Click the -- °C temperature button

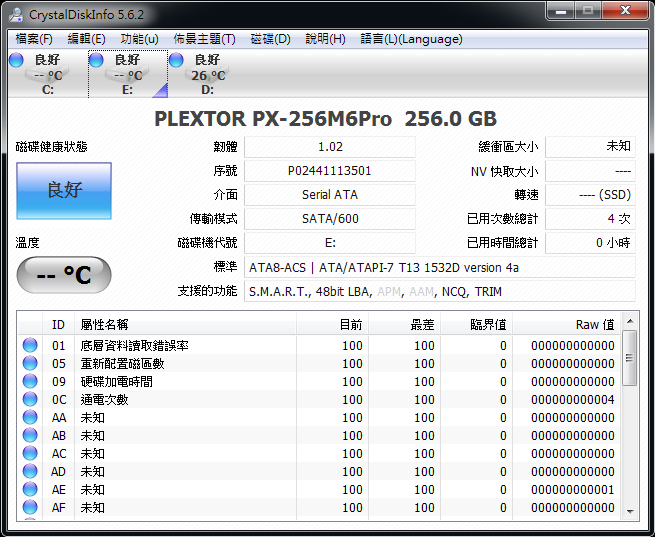[64, 275]
